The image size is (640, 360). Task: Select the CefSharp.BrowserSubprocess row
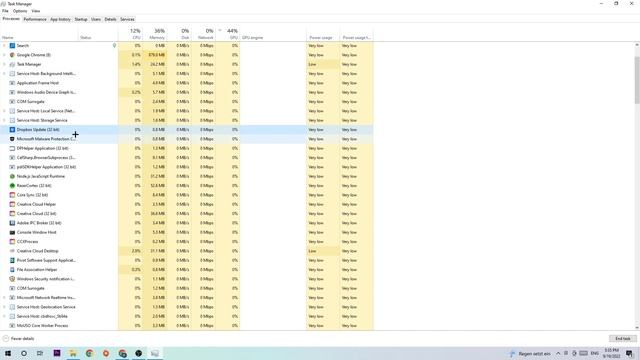click(187, 158)
